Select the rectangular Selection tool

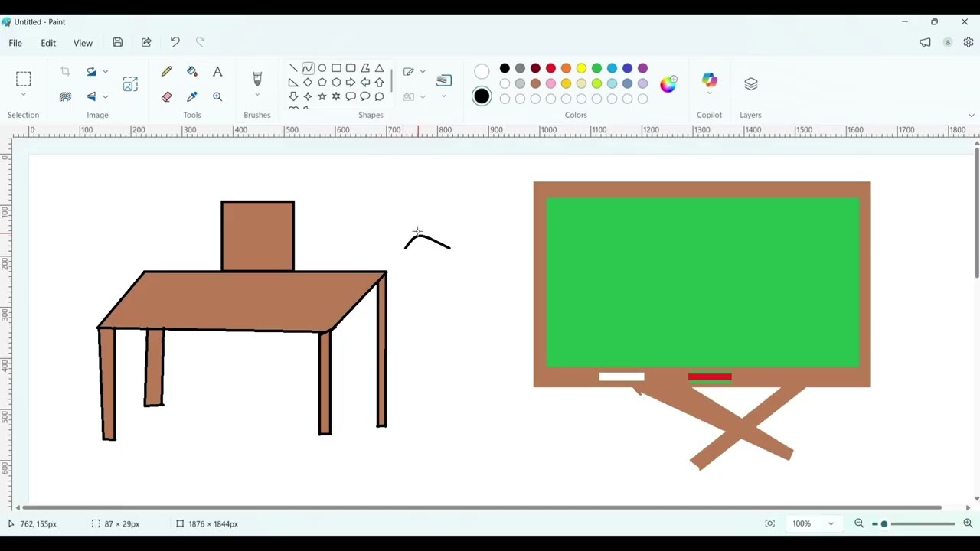[x=23, y=78]
